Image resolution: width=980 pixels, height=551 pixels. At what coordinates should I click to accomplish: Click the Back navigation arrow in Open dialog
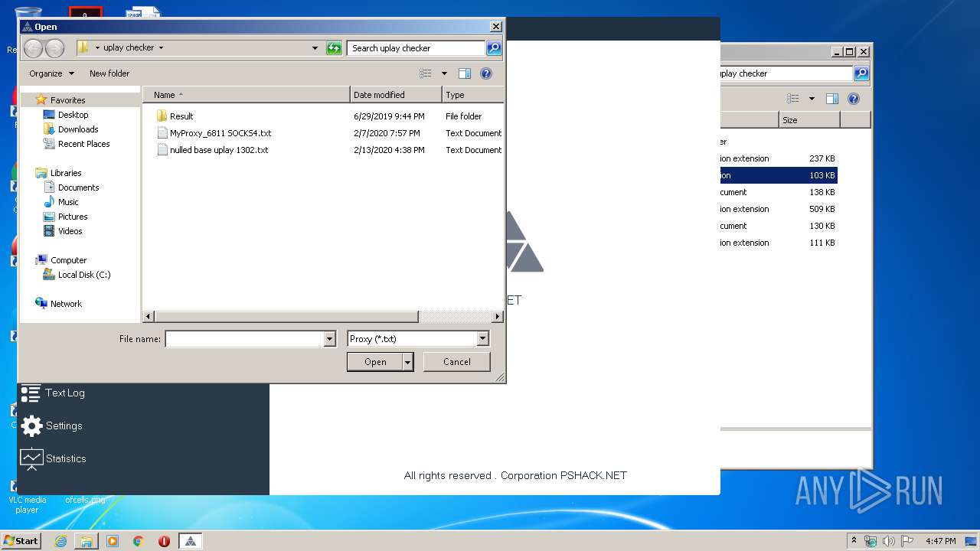tap(33, 48)
